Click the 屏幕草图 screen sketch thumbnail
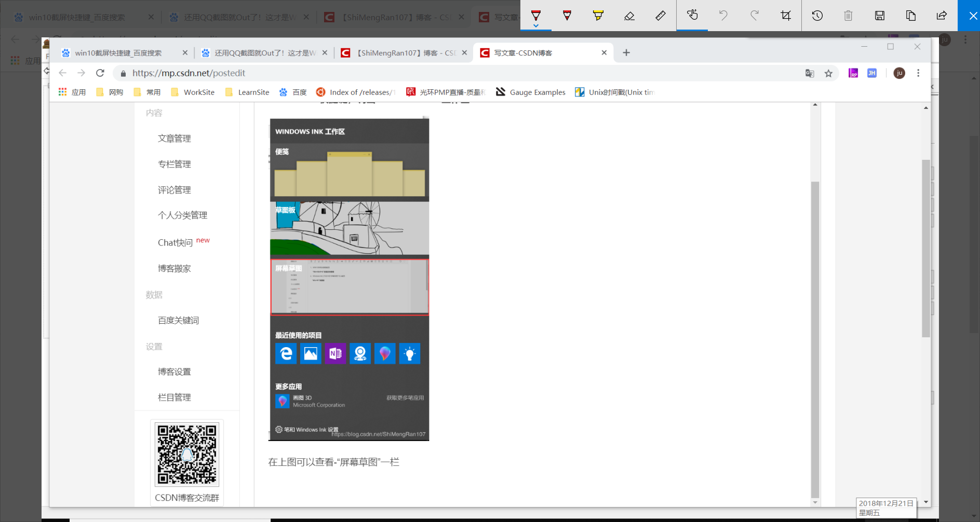 (x=350, y=287)
